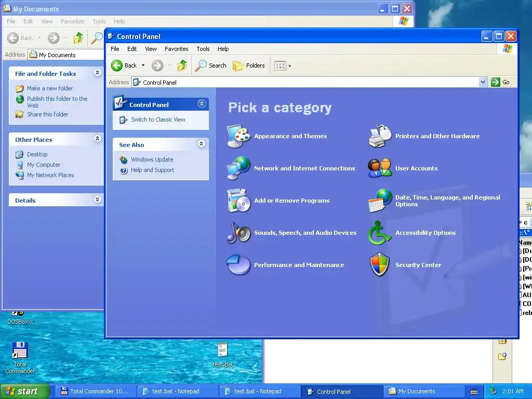The image size is (532, 399).
Task: Click Appearance and Themes text link
Action: (x=290, y=136)
